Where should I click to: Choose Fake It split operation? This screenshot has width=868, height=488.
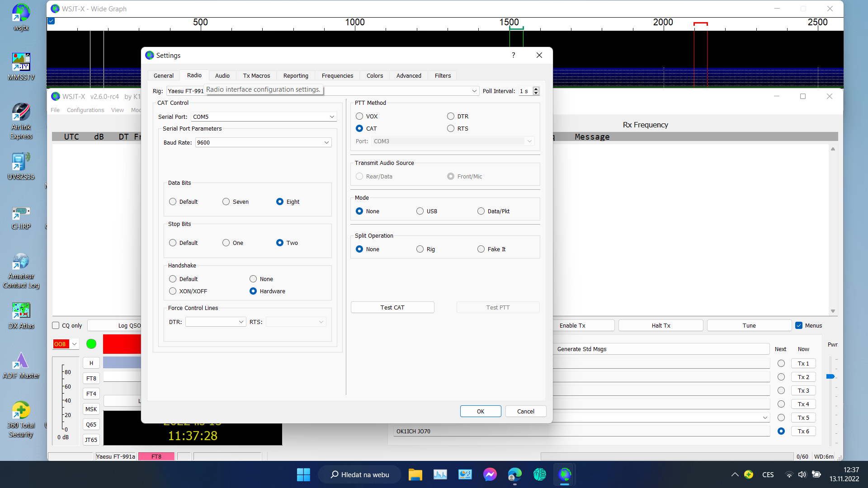click(481, 249)
